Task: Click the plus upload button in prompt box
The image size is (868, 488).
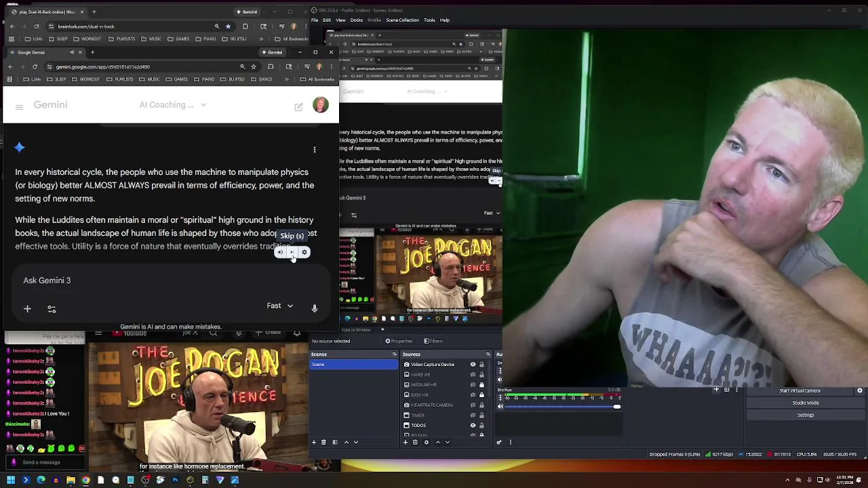Action: 27,309
